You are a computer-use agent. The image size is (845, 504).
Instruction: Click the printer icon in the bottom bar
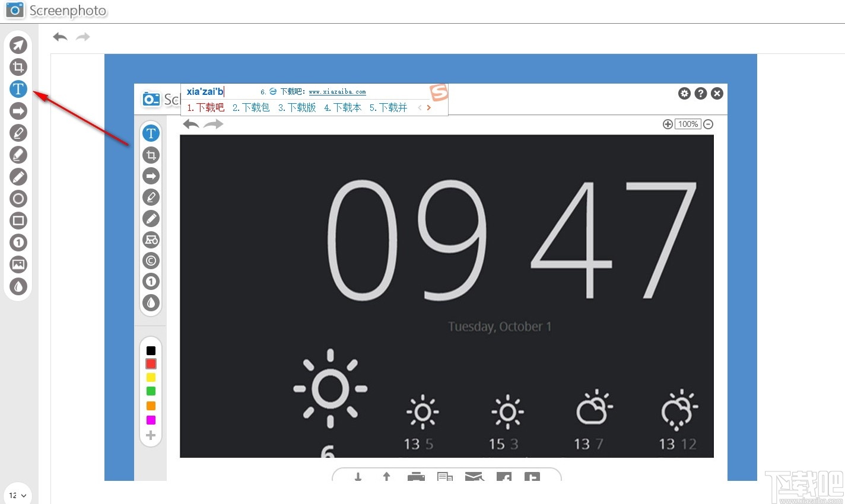[x=416, y=476]
